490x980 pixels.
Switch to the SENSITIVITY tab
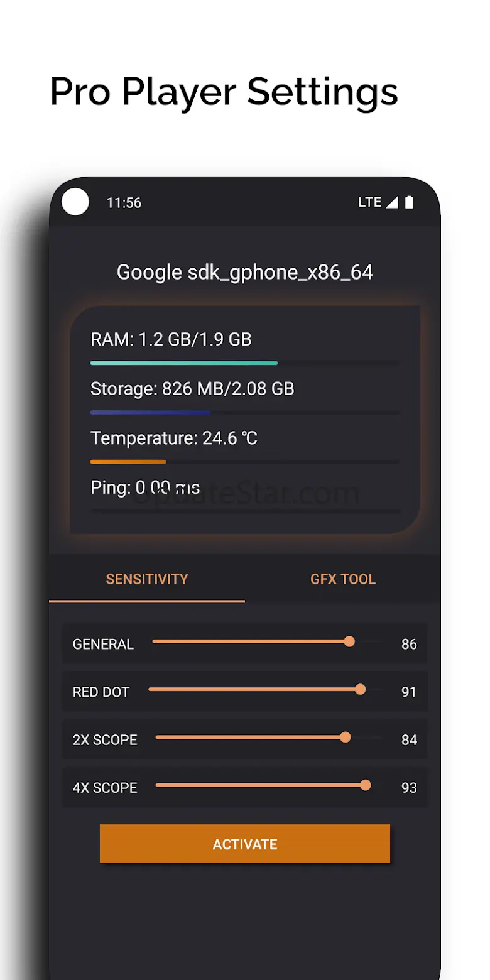tap(147, 579)
